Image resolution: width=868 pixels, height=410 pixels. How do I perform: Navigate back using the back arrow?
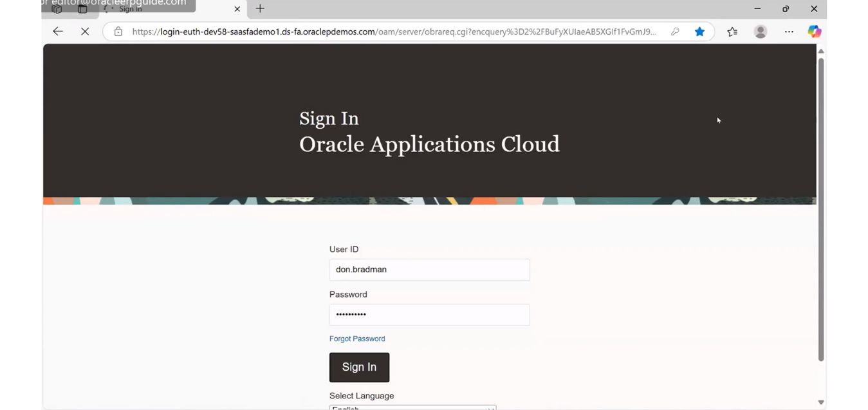(57, 31)
